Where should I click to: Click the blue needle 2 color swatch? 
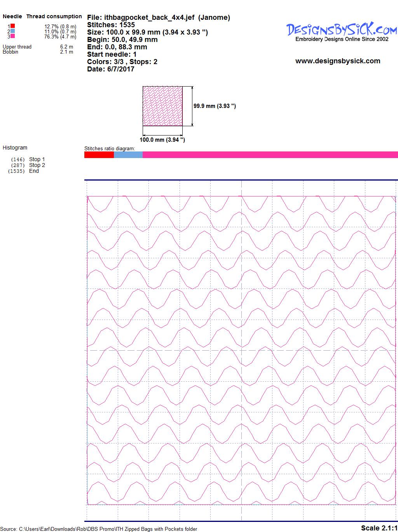point(13,31)
